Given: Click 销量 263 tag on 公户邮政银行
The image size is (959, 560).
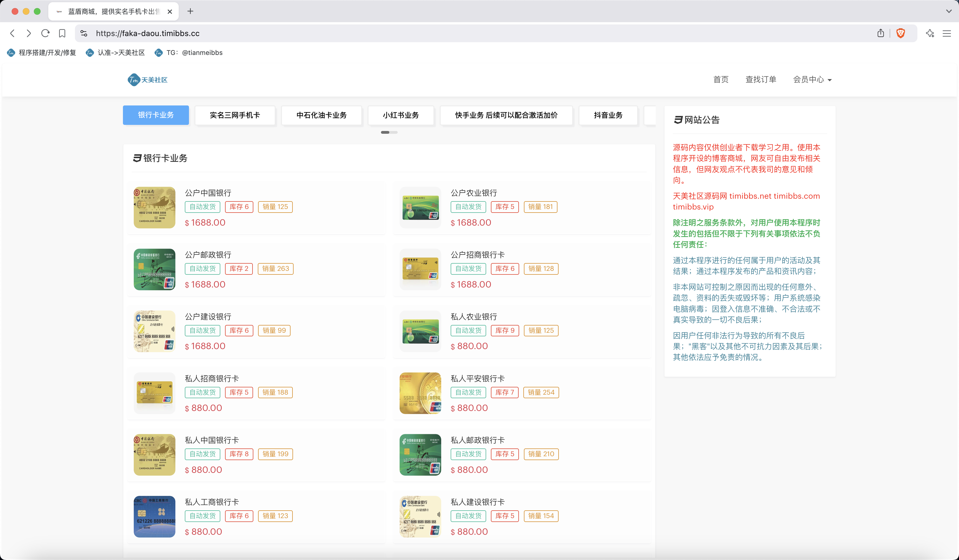Looking at the screenshot, I should [276, 268].
